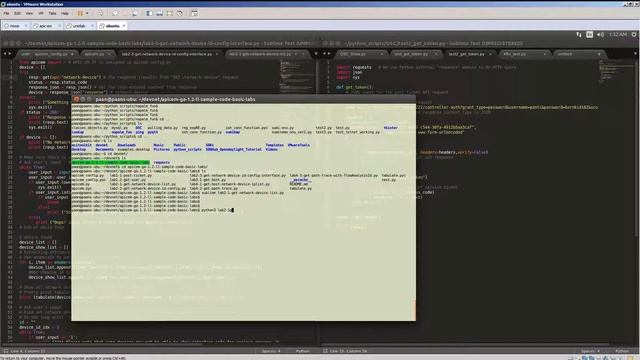Toggle the thumbnail bar view icon
This screenshot has height=360, width=640.
(160, 13)
